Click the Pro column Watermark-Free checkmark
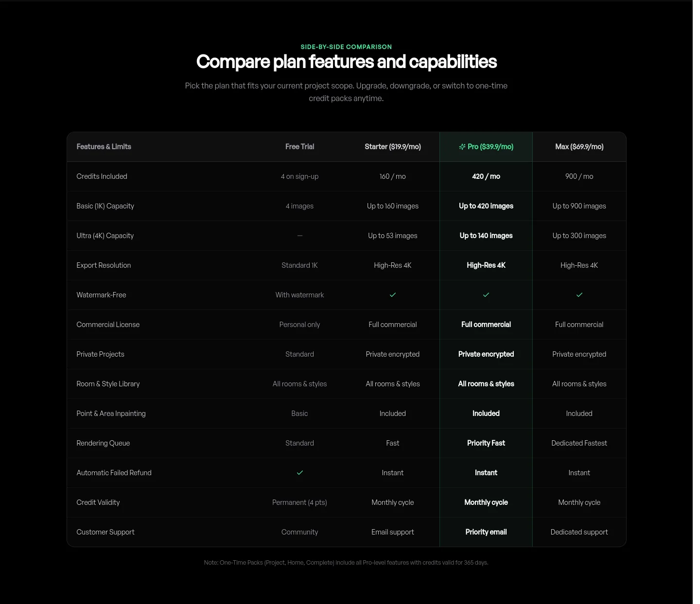Image resolution: width=700 pixels, height=604 pixels. (x=486, y=295)
